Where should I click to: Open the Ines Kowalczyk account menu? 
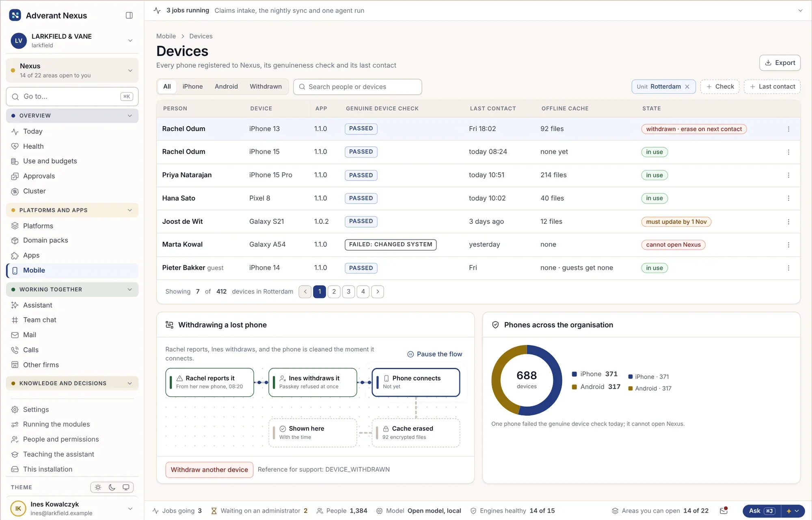coord(72,508)
